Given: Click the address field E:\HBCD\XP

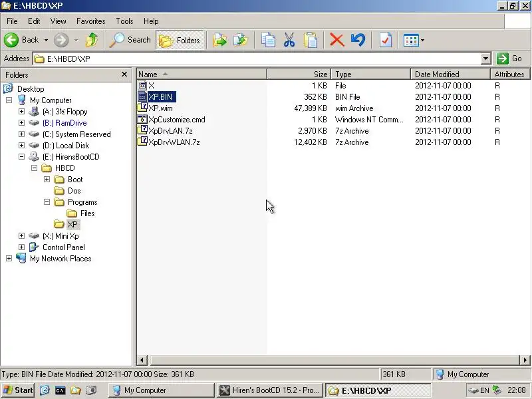Looking at the screenshot, I should coord(257,59).
